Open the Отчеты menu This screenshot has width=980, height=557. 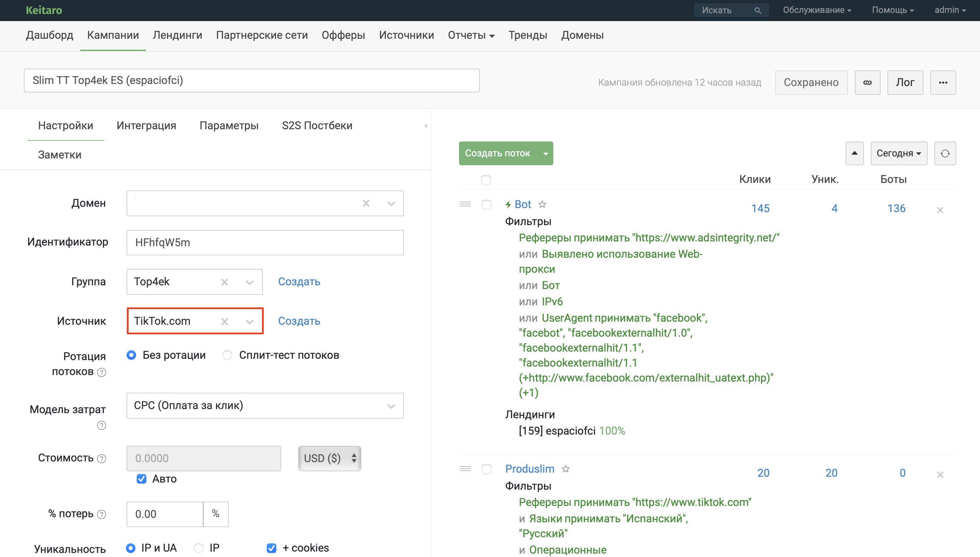471,35
